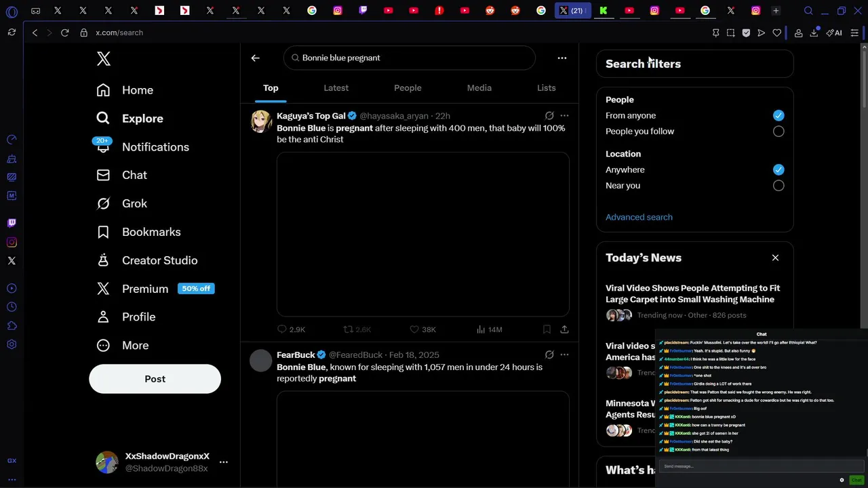Switch to the Media tab
Viewport: 868px width, 488px height.
click(x=479, y=88)
